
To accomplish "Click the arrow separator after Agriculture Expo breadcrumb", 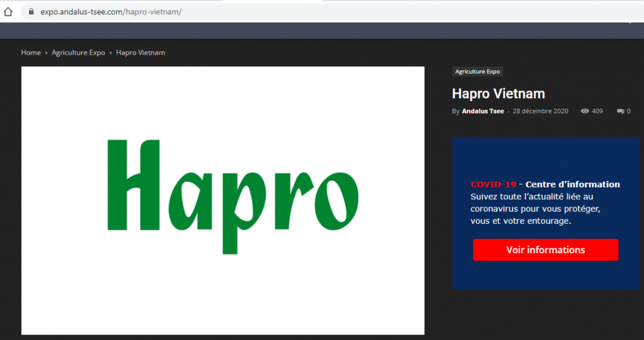I will (x=111, y=53).
